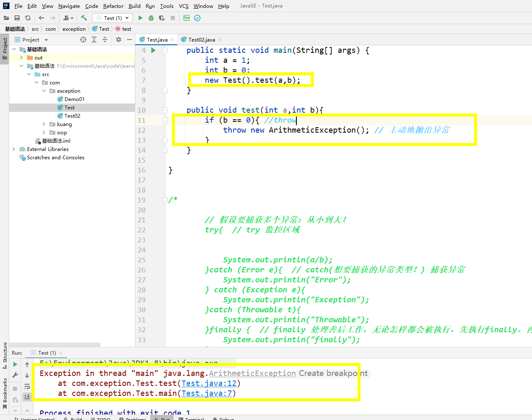Expand the out folder in the tree
Screen dimensions: 532x420
(21, 58)
